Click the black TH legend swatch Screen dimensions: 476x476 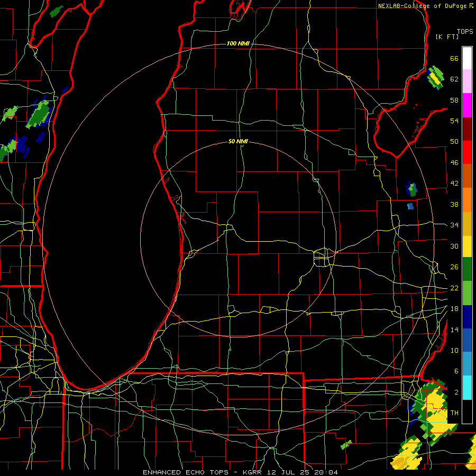pyautogui.click(x=467, y=411)
